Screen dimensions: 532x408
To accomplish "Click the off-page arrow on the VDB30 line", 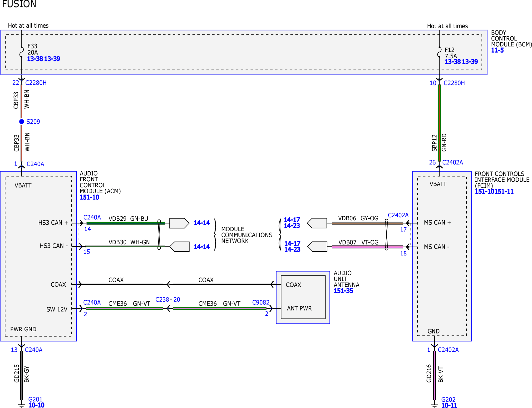I will (x=179, y=247).
